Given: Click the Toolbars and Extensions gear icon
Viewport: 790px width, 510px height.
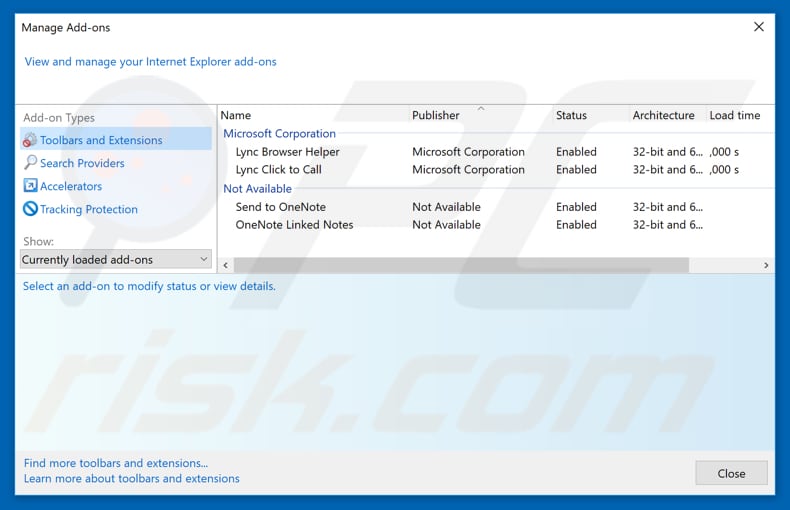Looking at the screenshot, I should tap(30, 140).
